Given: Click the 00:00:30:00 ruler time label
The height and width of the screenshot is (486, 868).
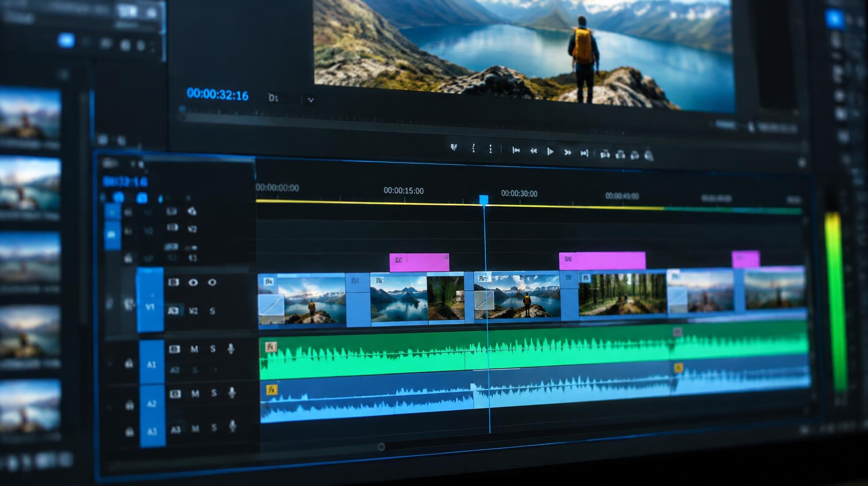Looking at the screenshot, I should pyautogui.click(x=519, y=194).
